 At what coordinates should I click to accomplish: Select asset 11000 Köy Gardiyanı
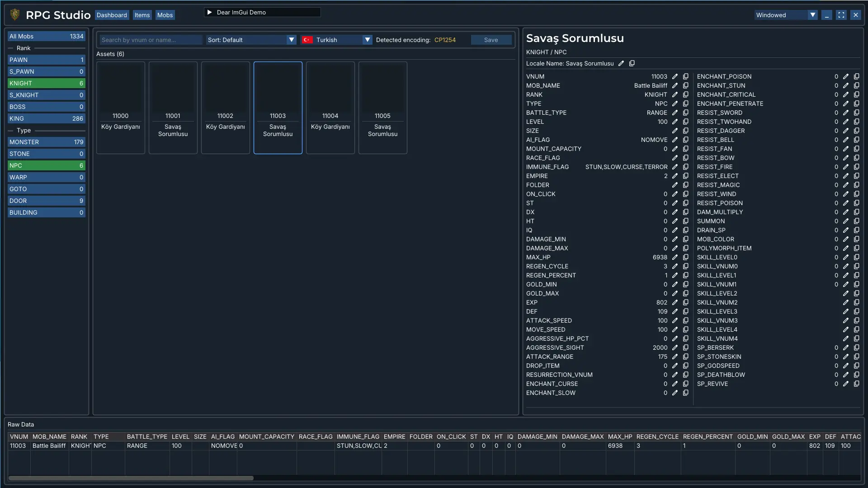click(x=121, y=108)
